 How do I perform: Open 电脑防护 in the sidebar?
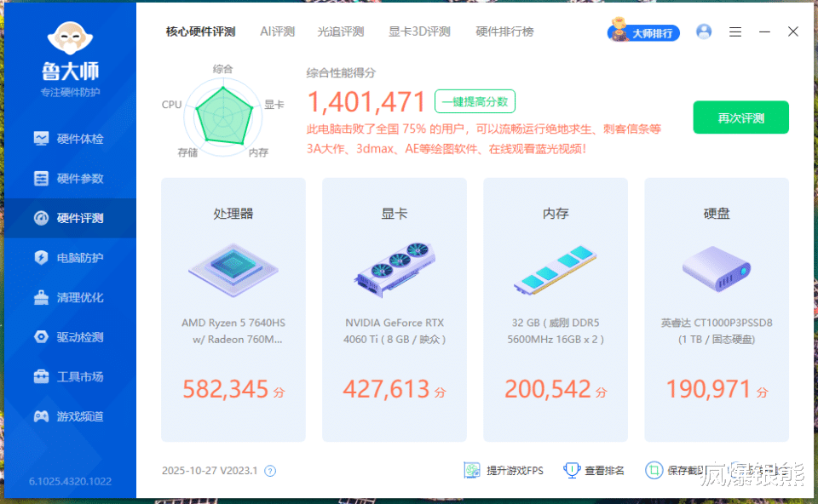pyautogui.click(x=70, y=257)
